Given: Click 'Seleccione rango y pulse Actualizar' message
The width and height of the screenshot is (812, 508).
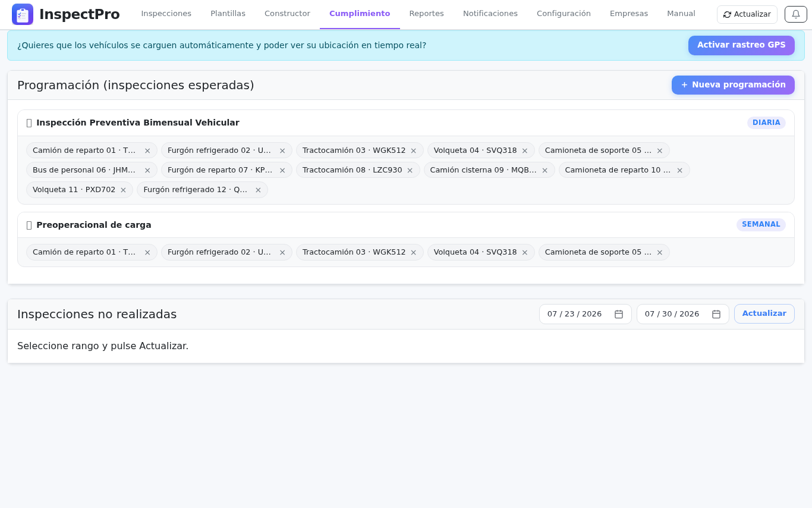Looking at the screenshot, I should point(103,346).
